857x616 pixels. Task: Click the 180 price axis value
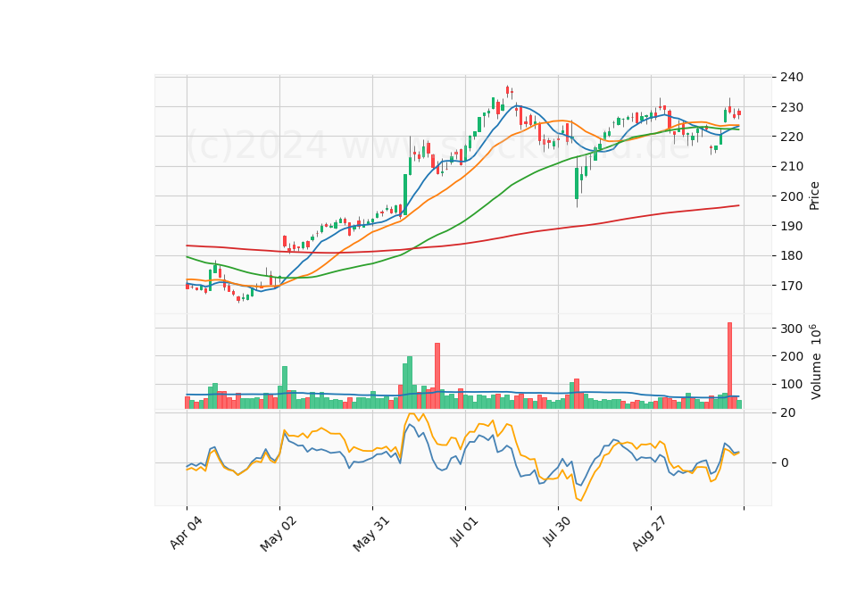click(x=792, y=256)
